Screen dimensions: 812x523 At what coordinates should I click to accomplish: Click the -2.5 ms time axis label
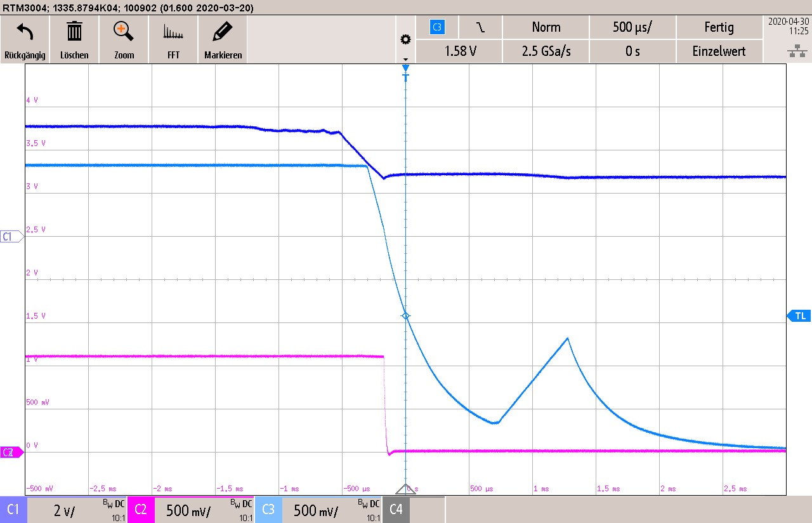pos(103,489)
